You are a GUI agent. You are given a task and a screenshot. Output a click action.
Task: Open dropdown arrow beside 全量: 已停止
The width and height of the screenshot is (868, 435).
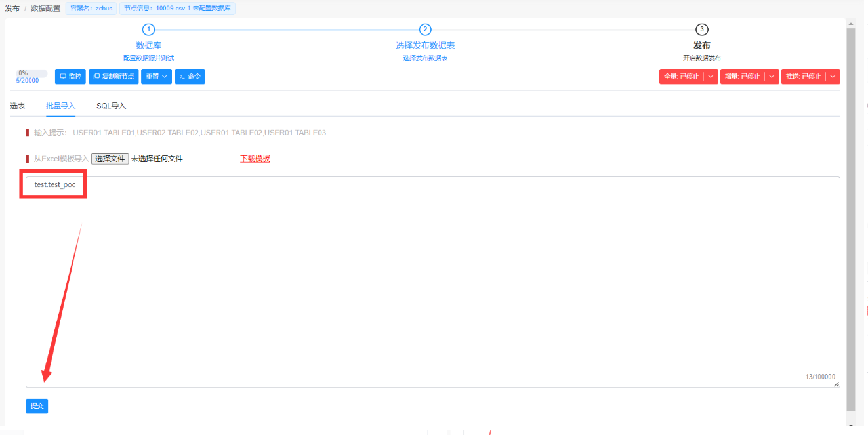[x=711, y=77]
